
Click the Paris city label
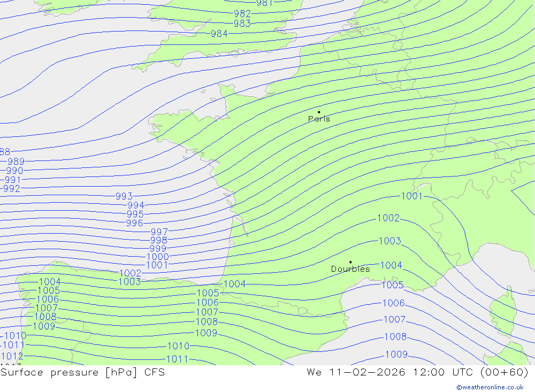[x=319, y=119]
